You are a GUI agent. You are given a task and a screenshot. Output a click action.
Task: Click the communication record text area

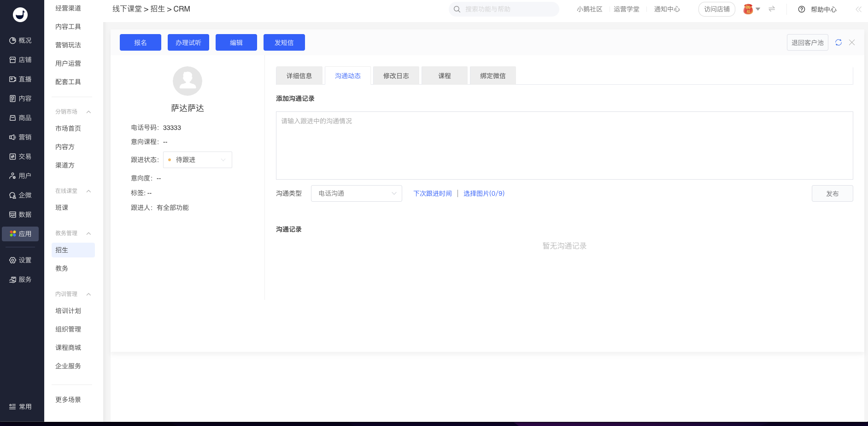point(564,146)
